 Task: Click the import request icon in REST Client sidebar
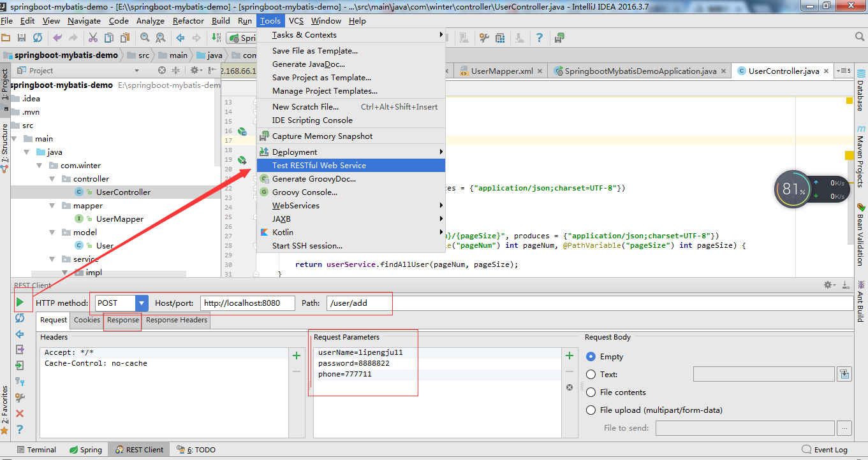click(x=20, y=365)
